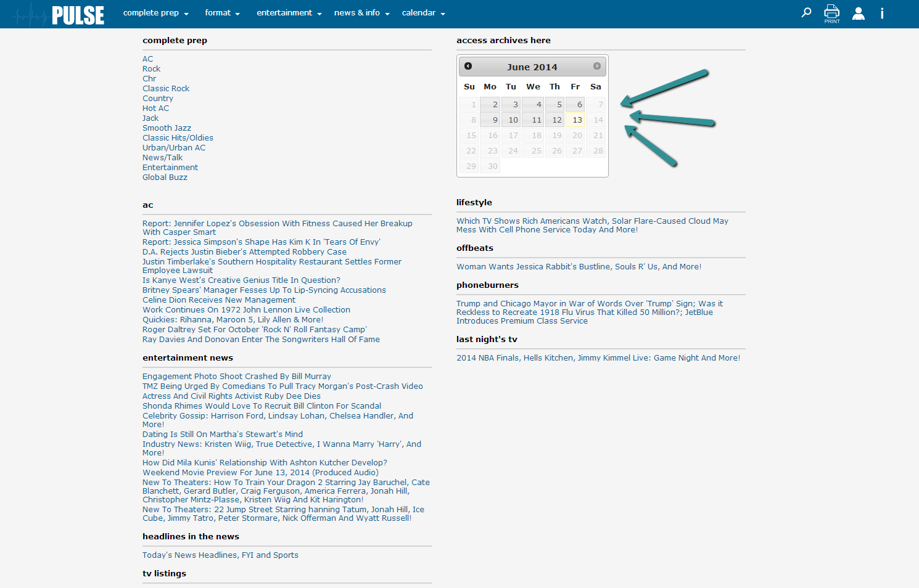Open the News/Talk link
This screenshot has width=919, height=588.
coord(162,158)
